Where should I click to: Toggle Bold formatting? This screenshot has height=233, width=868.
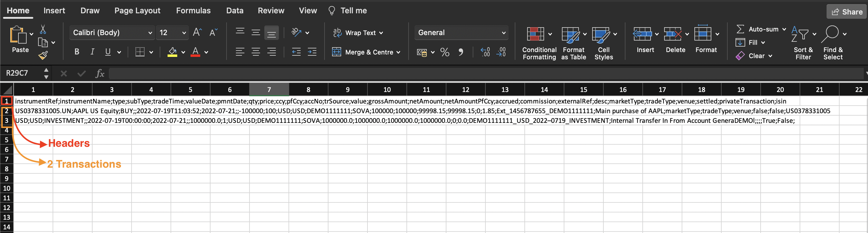[77, 52]
